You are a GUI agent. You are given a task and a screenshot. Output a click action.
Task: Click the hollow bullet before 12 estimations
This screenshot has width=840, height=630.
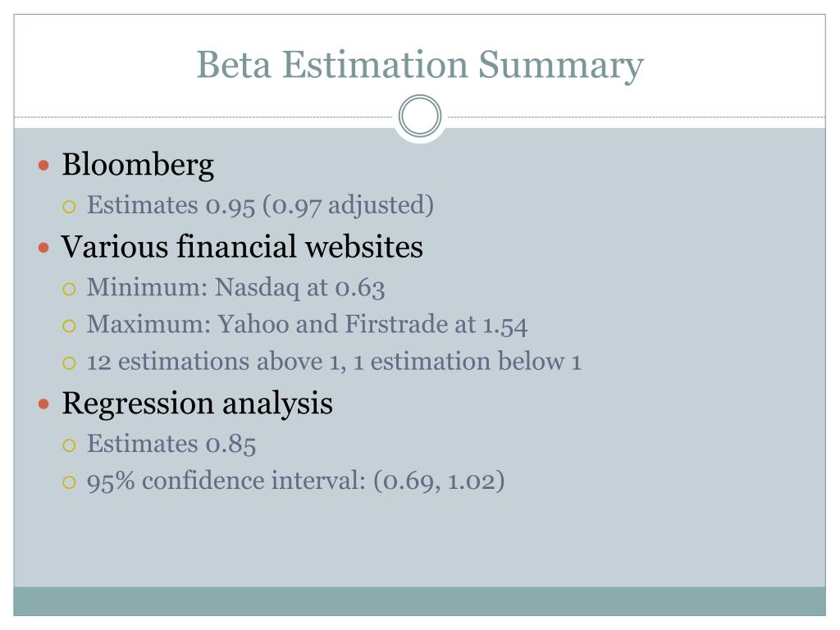coord(69,363)
